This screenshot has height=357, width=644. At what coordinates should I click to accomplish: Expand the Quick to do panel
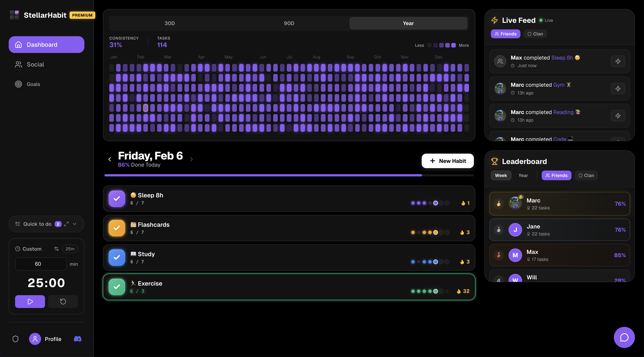click(x=66, y=224)
